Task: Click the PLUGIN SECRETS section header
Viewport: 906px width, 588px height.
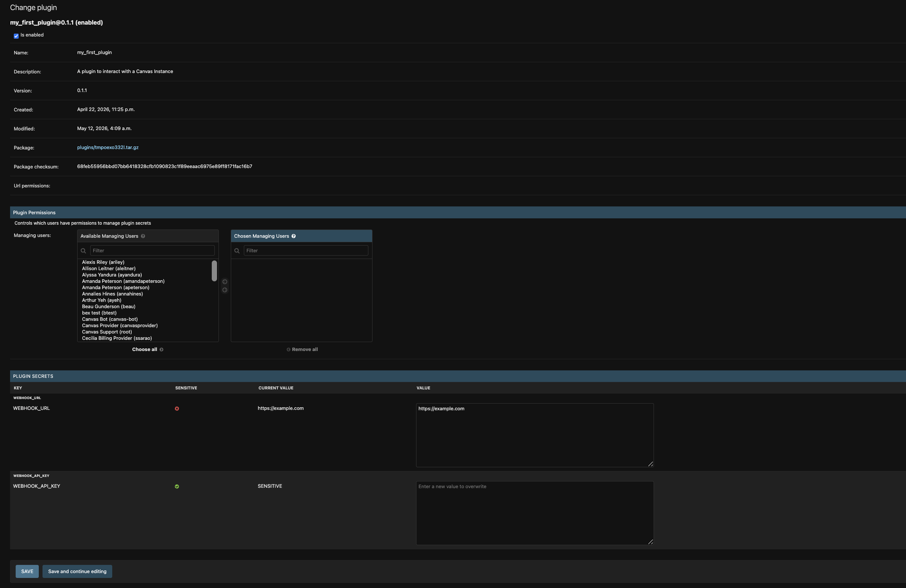Action: click(x=458, y=376)
